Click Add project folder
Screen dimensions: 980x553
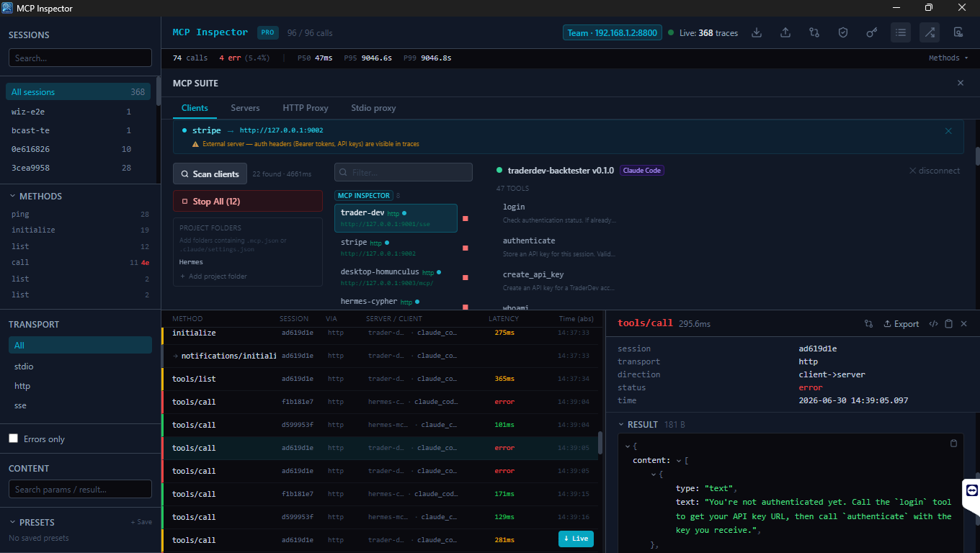point(213,276)
